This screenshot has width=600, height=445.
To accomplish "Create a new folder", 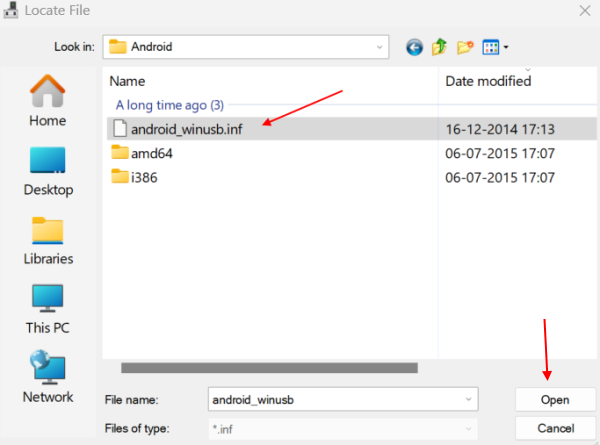I will pyautogui.click(x=465, y=47).
